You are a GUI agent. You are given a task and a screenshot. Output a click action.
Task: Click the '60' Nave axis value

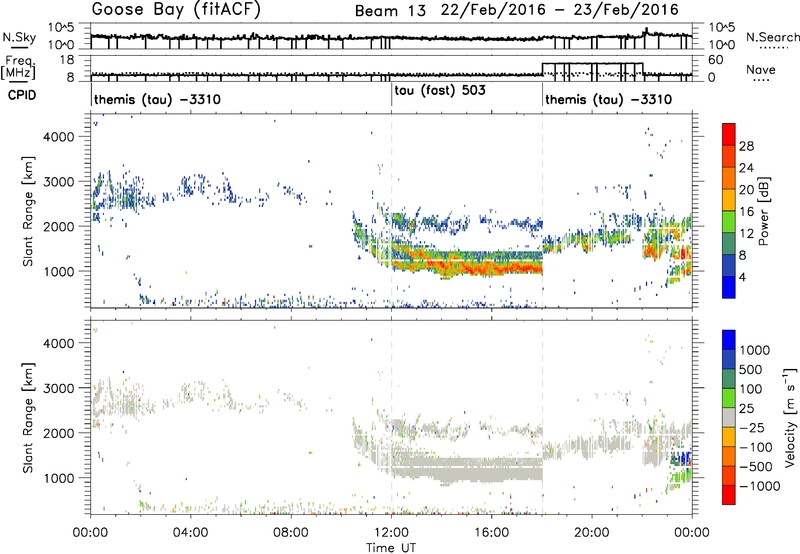click(x=716, y=60)
